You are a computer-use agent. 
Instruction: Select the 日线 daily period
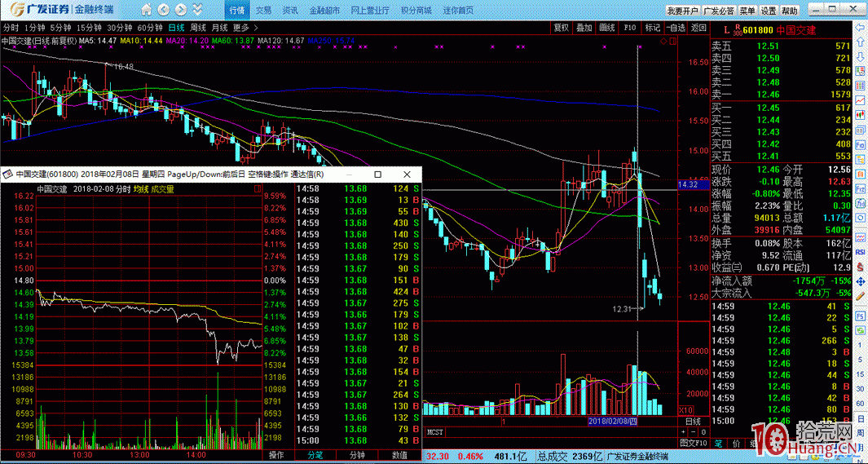[x=177, y=27]
